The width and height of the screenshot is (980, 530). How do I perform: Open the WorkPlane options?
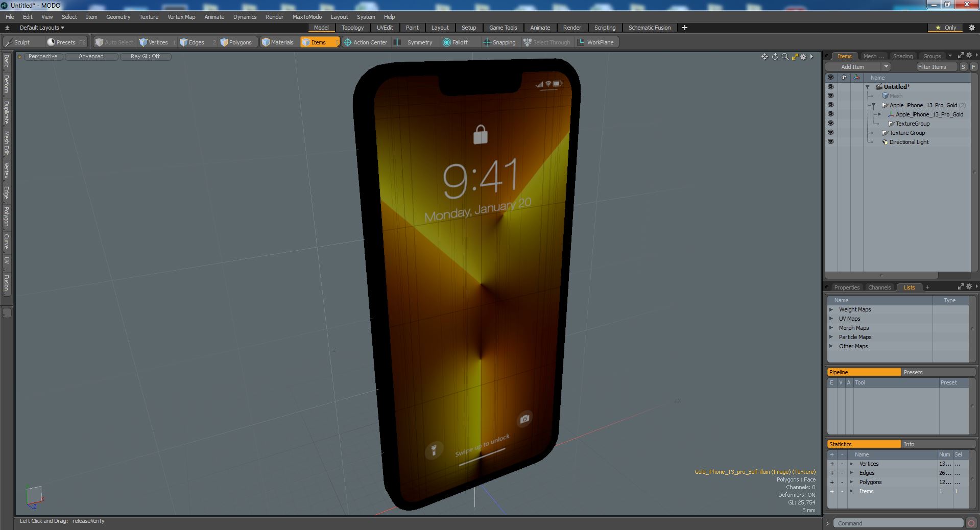596,42
